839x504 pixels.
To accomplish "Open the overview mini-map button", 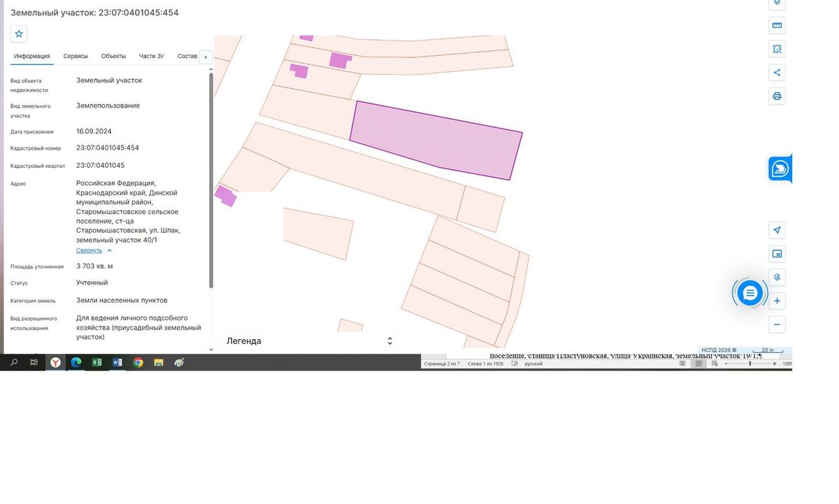I will 777,253.
